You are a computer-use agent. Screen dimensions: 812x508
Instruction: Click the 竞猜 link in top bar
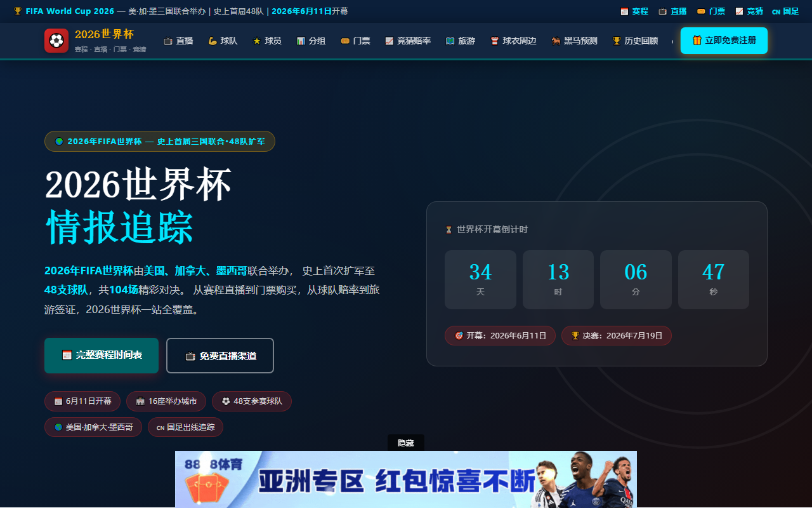[749, 11]
